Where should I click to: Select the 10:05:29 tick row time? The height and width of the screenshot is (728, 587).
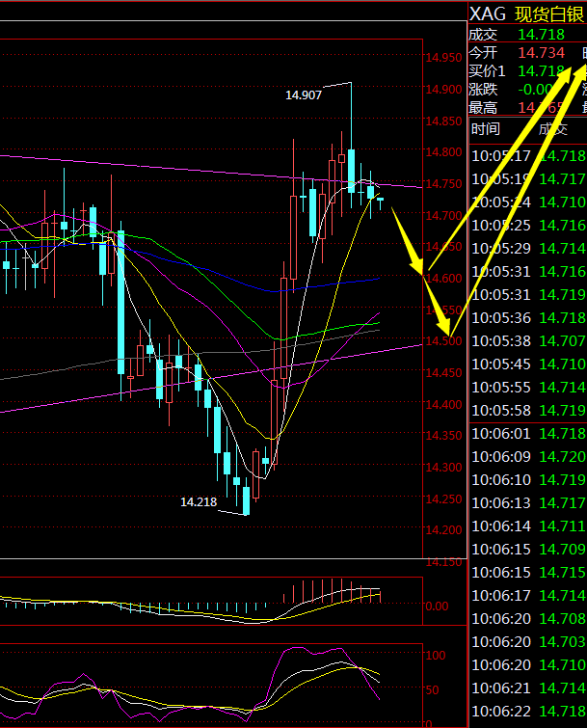coord(500,249)
